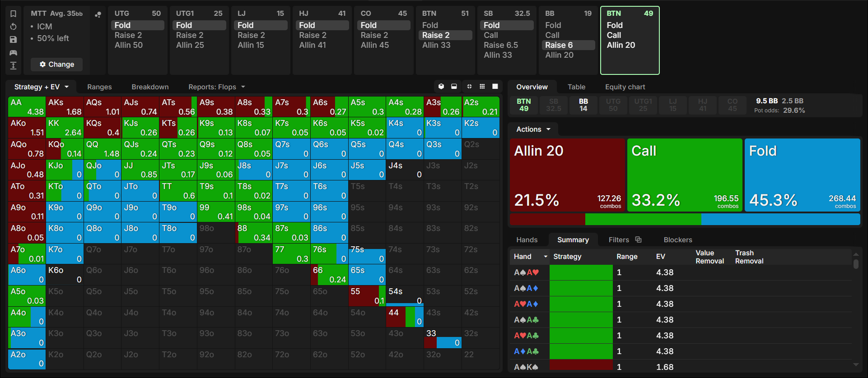Switch to the Equity chart tab
Viewport: 868px width, 378px height.
[x=625, y=87]
